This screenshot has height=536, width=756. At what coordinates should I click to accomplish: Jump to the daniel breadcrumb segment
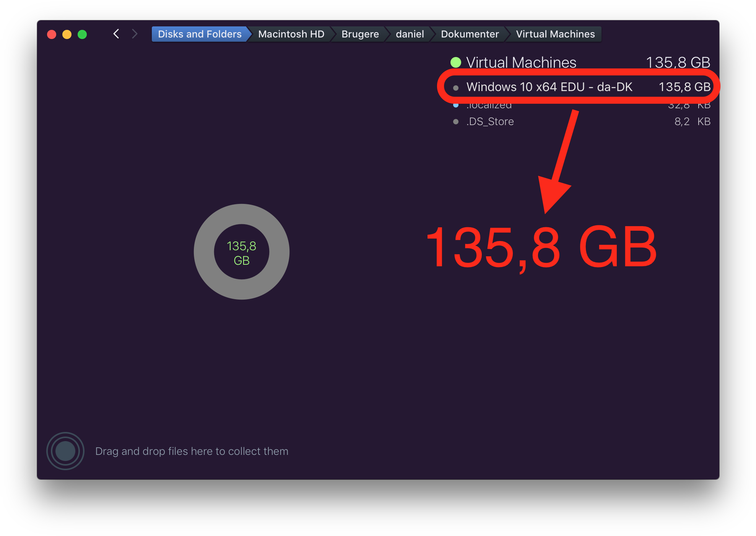coord(409,34)
